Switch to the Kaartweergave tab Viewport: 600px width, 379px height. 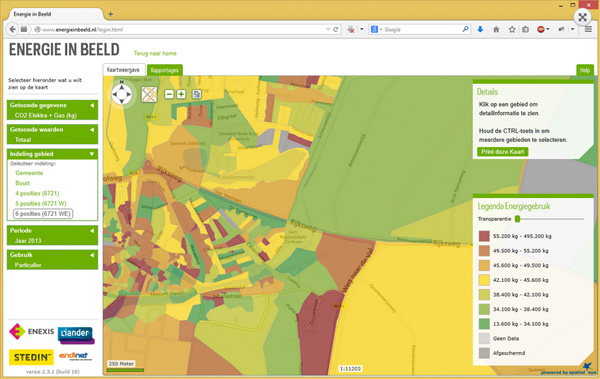(124, 70)
